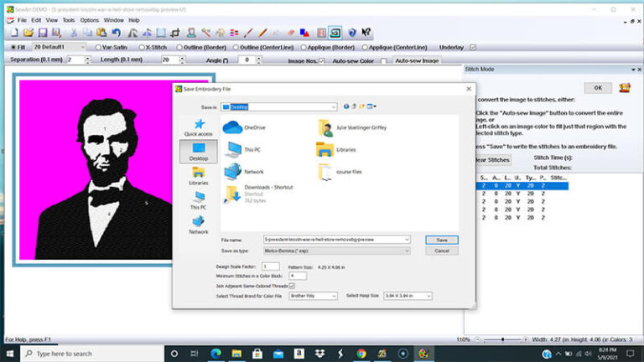
Task: Click the Design Scale Factor input field
Action: [x=271, y=266]
